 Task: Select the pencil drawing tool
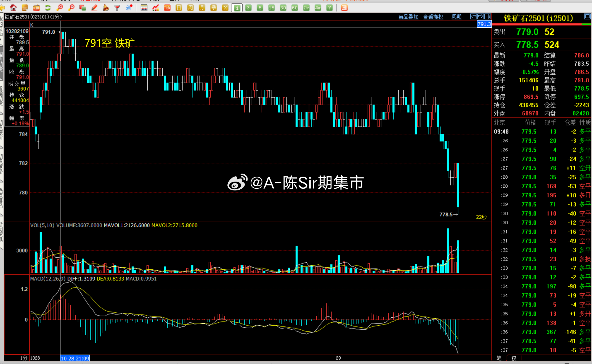coord(94,8)
